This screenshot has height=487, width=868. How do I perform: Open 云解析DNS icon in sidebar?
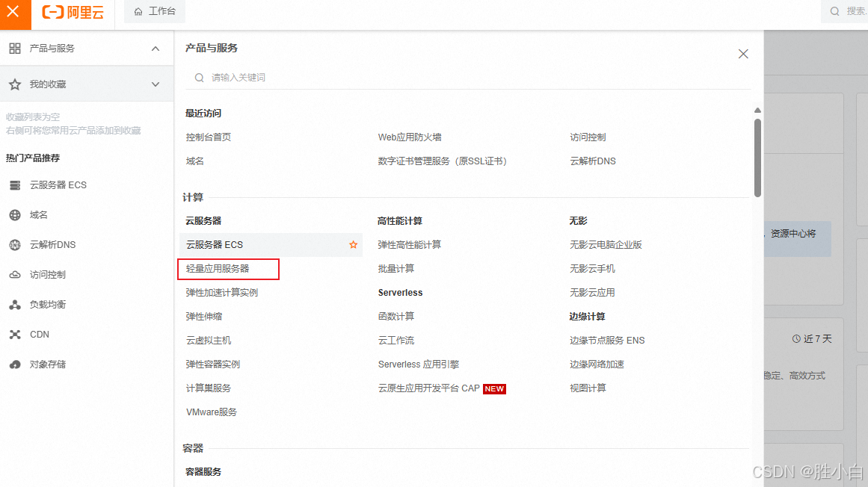pos(15,245)
